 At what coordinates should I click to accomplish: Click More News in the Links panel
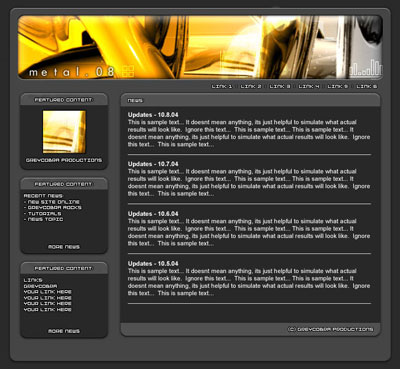[x=64, y=331]
